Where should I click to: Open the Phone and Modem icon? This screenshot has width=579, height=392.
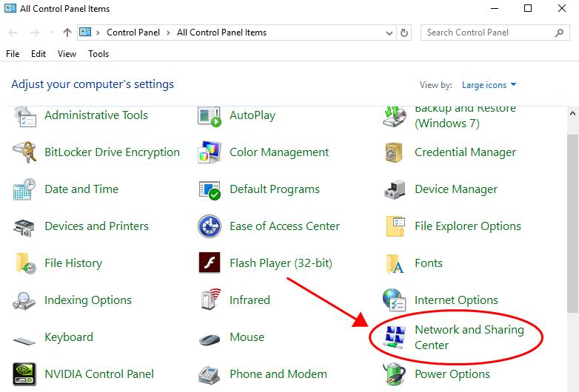[x=210, y=375]
